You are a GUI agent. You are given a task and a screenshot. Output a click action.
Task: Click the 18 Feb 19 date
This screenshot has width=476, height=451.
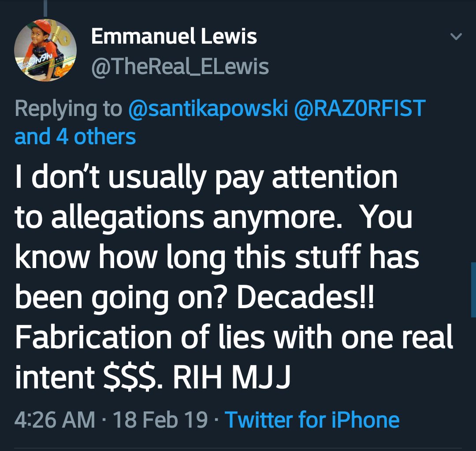[x=160, y=420]
